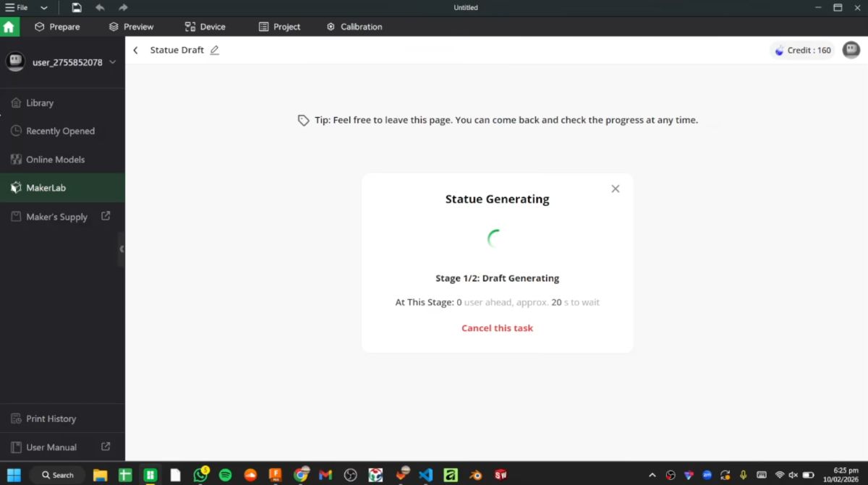Open Google Chrome from the taskbar
The height and width of the screenshot is (485, 868).
300,475
